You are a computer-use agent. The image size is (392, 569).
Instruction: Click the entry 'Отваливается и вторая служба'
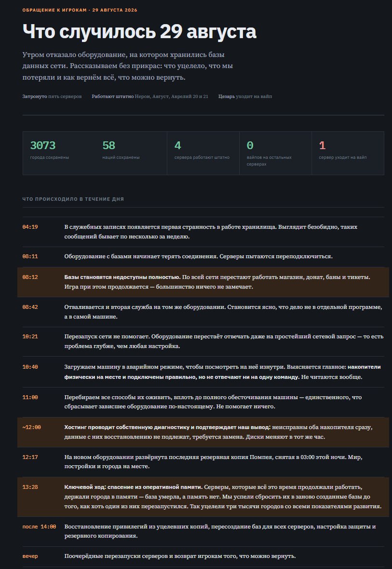223,312
